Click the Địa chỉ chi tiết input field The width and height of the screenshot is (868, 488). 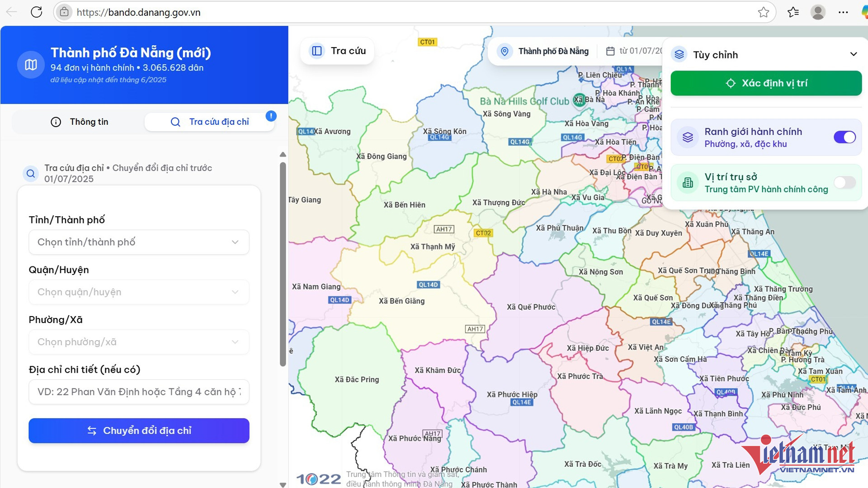point(139,392)
